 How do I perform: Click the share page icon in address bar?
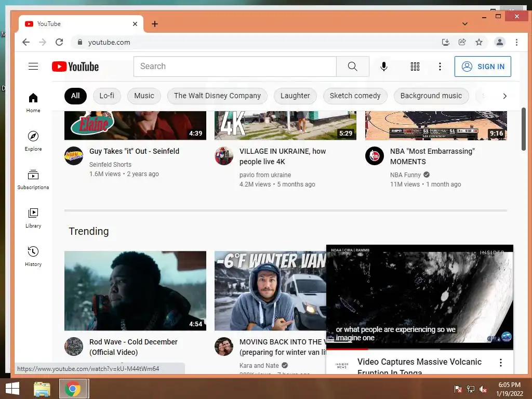click(462, 42)
